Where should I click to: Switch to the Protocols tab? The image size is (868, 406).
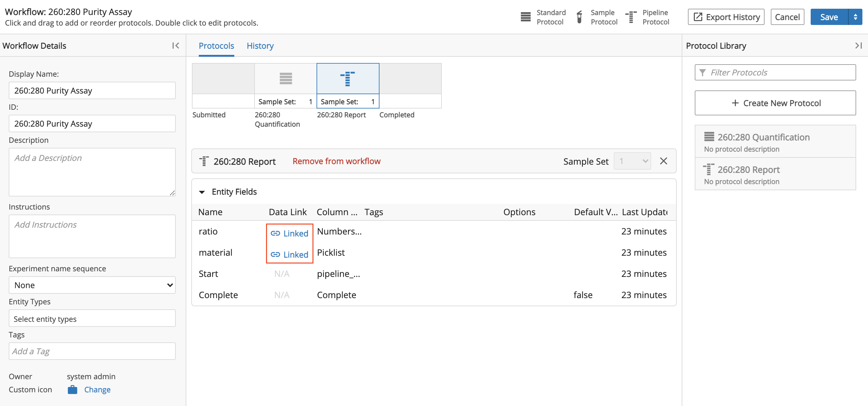[216, 46]
